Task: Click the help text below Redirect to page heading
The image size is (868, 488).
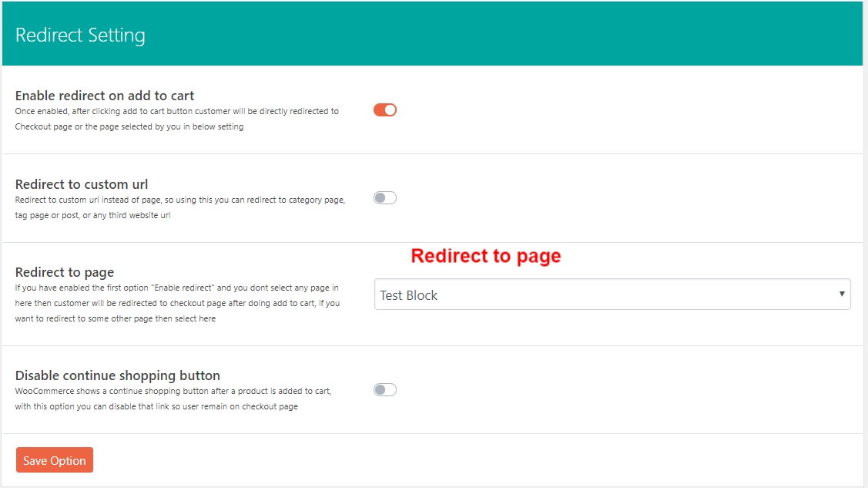Action: (177, 303)
